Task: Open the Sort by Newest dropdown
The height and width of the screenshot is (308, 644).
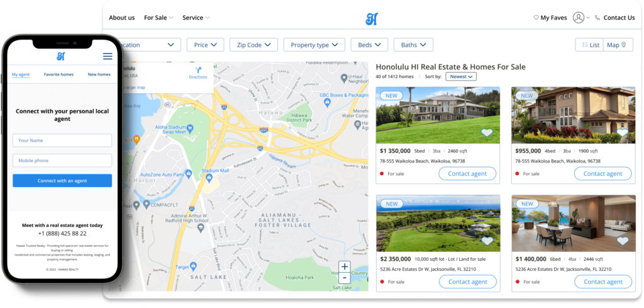Action: pyautogui.click(x=461, y=76)
